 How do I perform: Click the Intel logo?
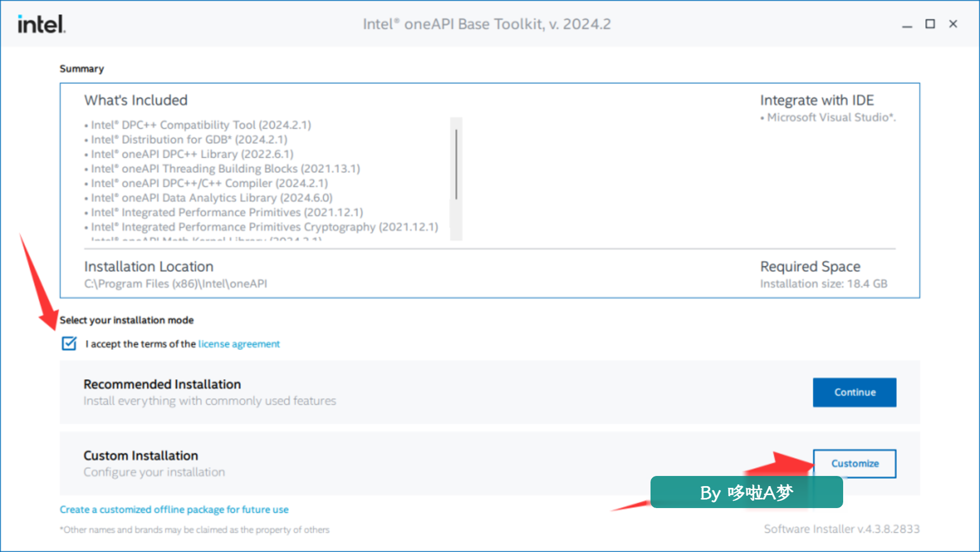pos(42,24)
